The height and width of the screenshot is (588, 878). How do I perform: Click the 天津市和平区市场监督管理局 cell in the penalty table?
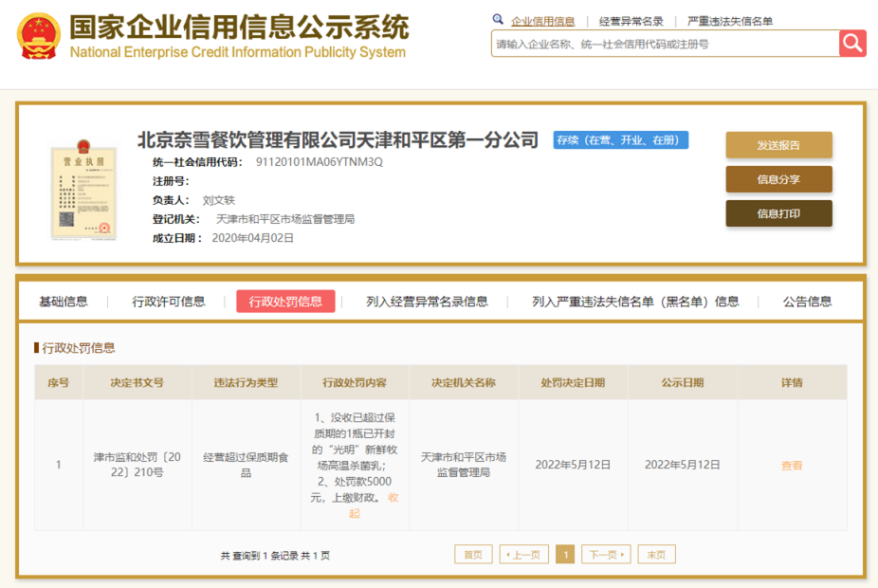coord(464,465)
